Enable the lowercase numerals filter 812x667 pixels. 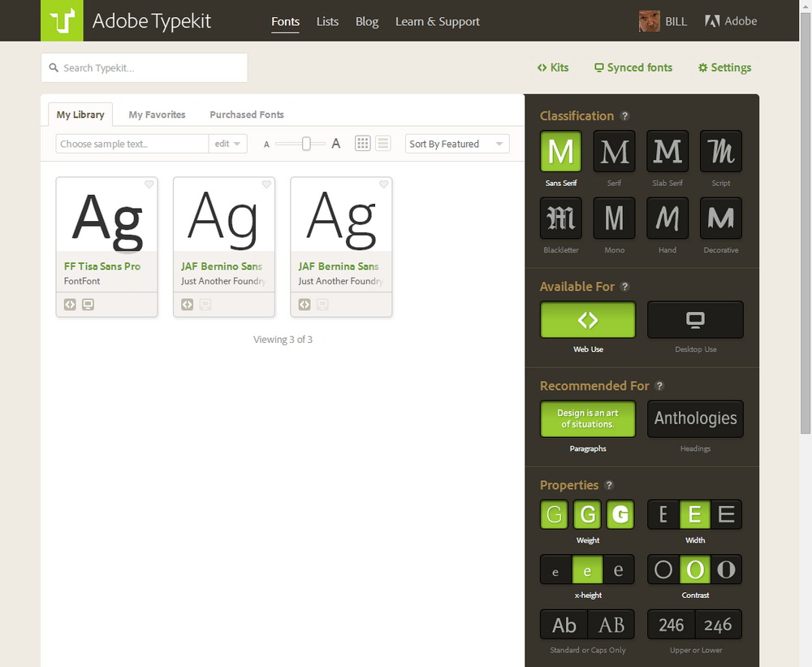click(x=719, y=625)
